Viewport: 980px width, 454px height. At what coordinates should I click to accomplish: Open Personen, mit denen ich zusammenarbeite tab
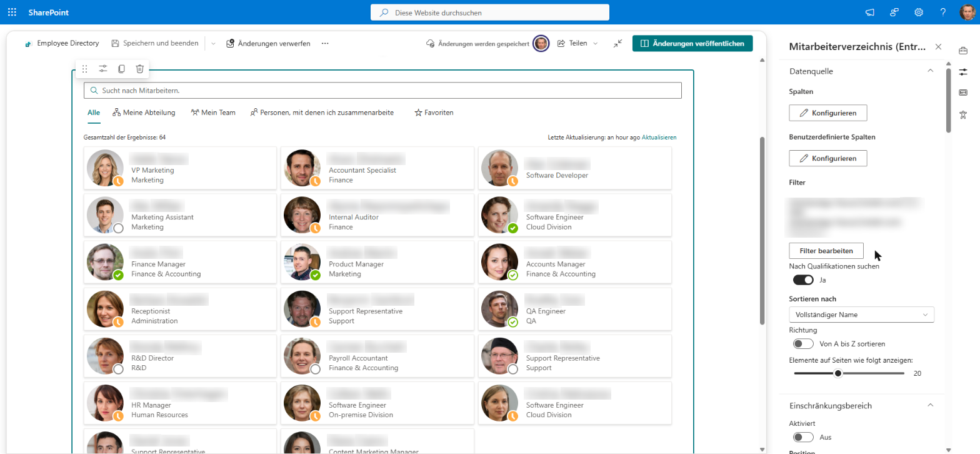pos(322,113)
